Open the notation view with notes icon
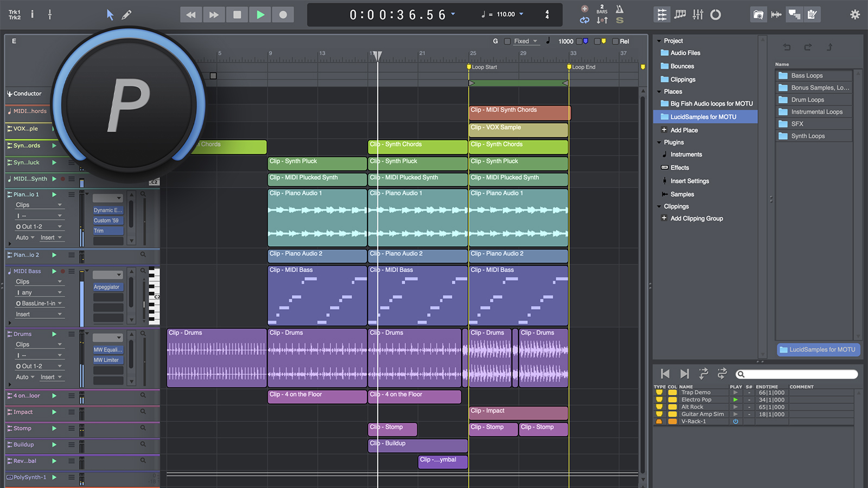This screenshot has height=488, width=868. click(x=680, y=15)
